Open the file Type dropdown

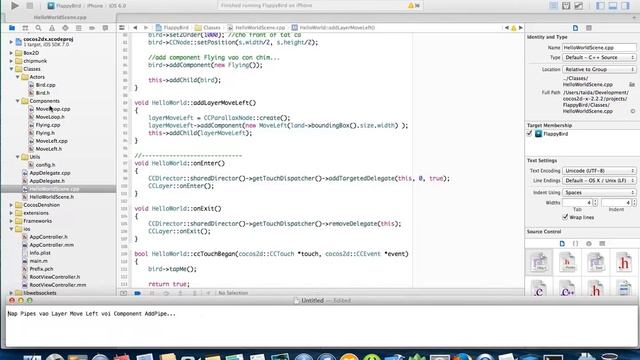[599, 58]
